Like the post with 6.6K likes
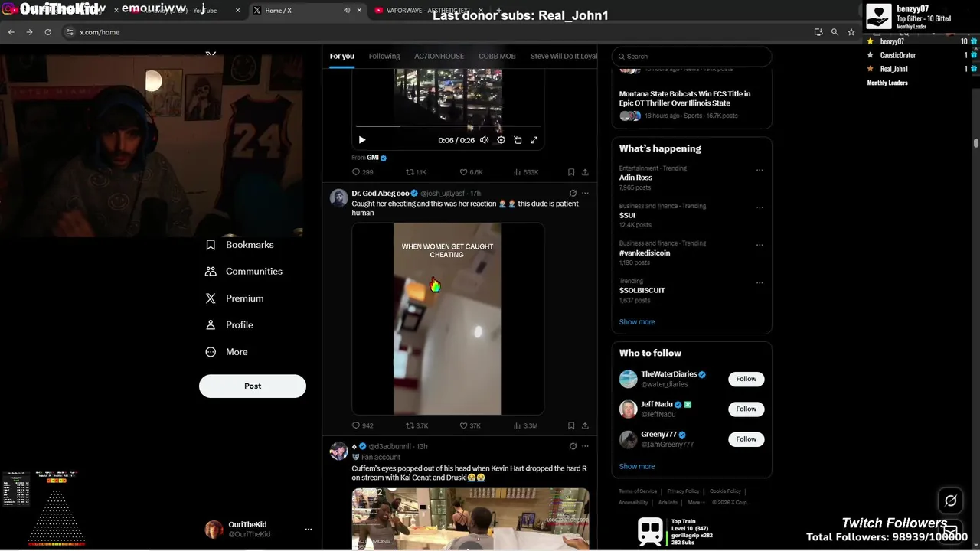This screenshot has width=980, height=551. pos(471,172)
